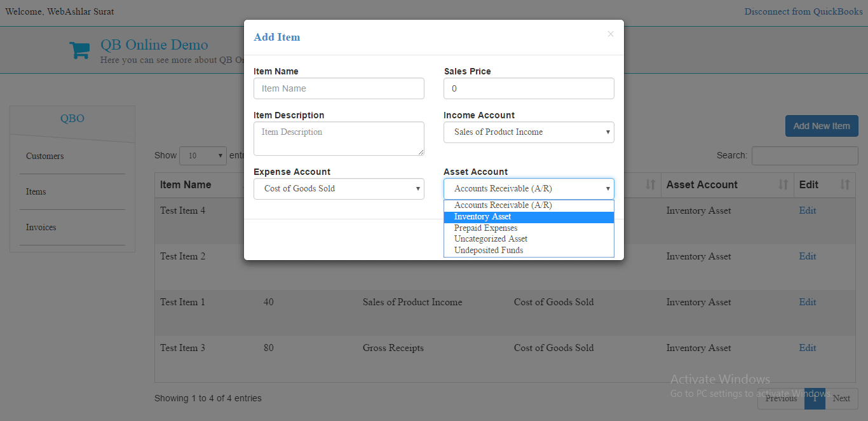This screenshot has height=421, width=868.
Task: Click the sort arrows in Asset Account header
Action: [783, 184]
